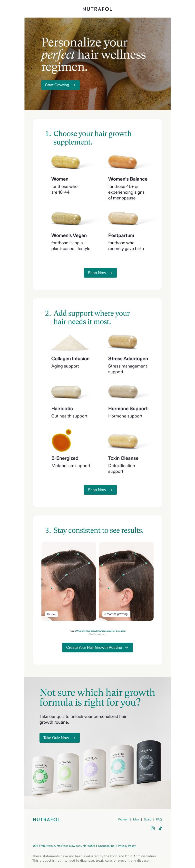Select the Women's Vegan capsule image

click(x=66, y=218)
